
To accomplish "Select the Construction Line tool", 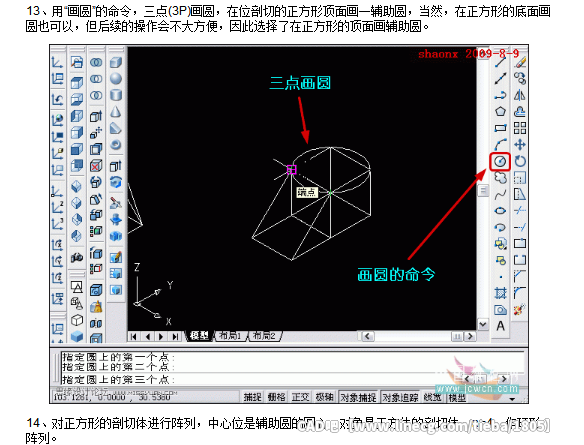I will (500, 79).
